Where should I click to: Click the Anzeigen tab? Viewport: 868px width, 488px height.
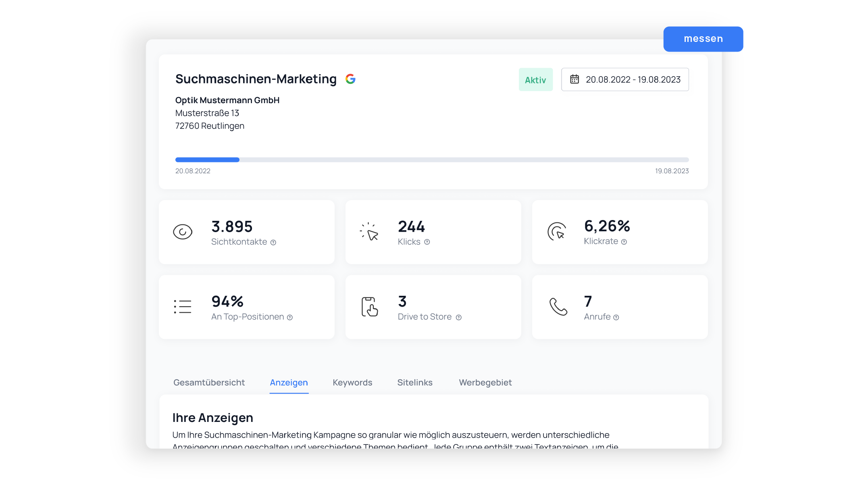coord(289,382)
